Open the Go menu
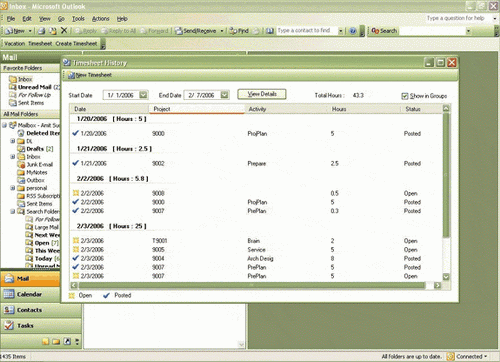Viewport: 500px width, 362px height. (x=61, y=19)
